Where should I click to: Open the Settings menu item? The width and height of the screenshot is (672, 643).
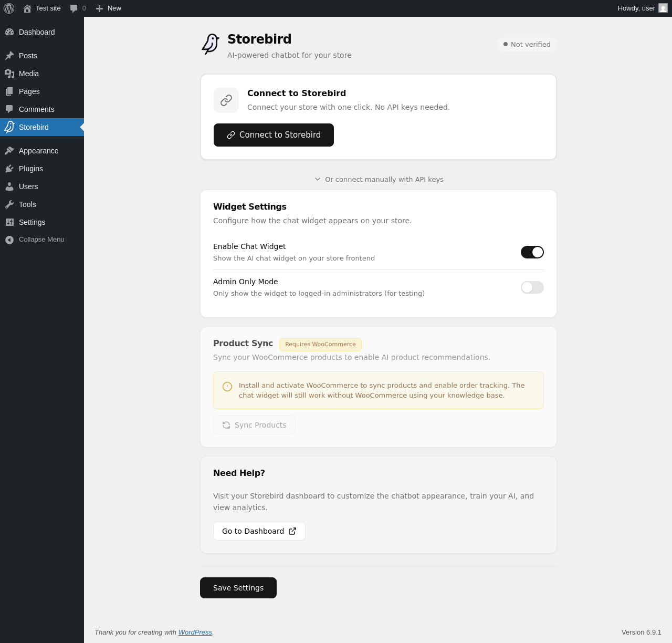tap(32, 222)
